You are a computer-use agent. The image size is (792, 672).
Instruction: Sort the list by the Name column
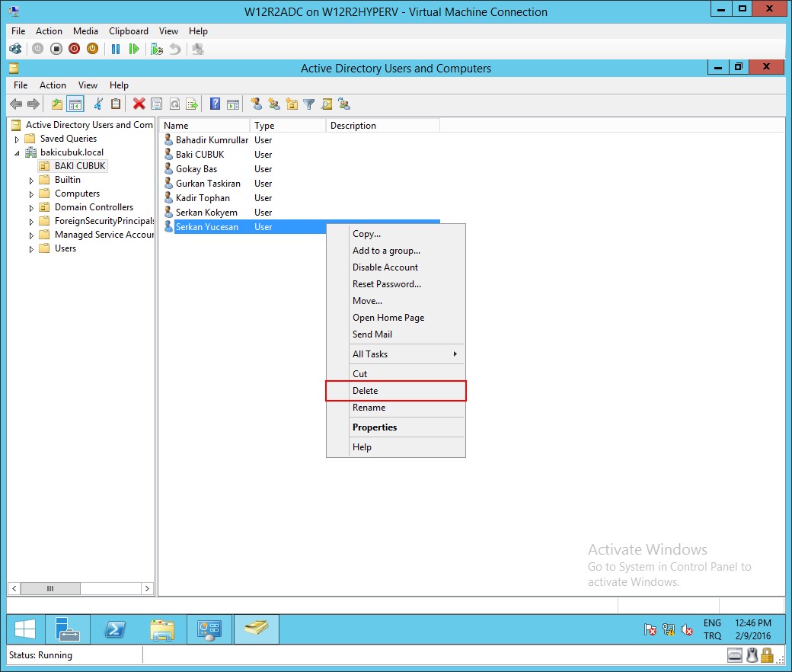(x=205, y=125)
